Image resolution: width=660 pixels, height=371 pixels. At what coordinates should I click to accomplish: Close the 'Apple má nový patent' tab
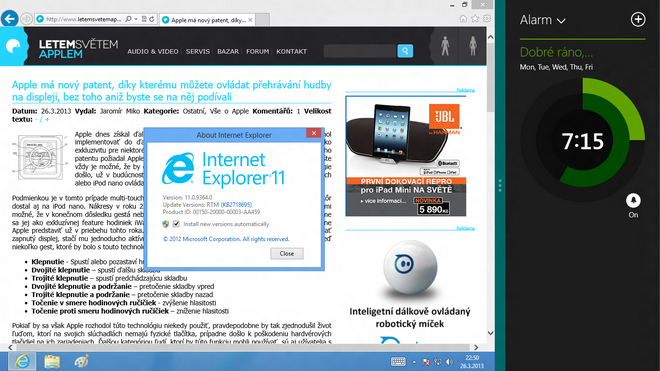click(250, 20)
